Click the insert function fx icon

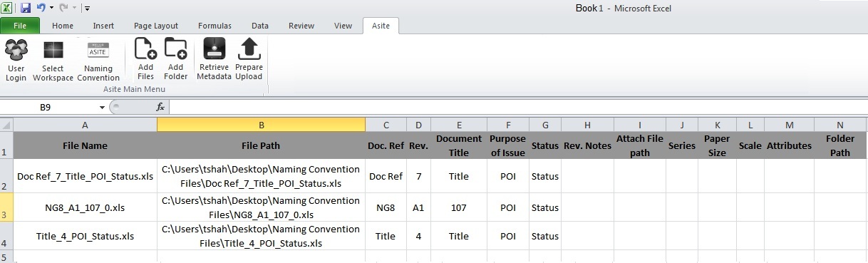[x=160, y=107]
